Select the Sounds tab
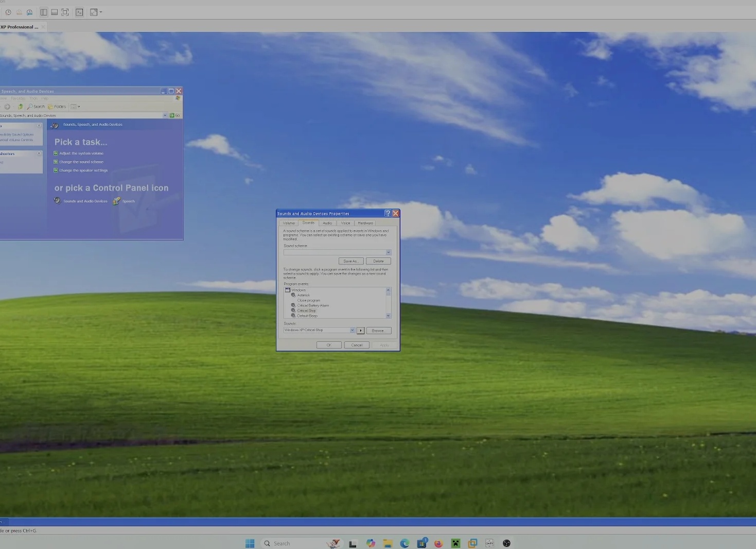Screen dimensions: 756x549 [x=308, y=222]
